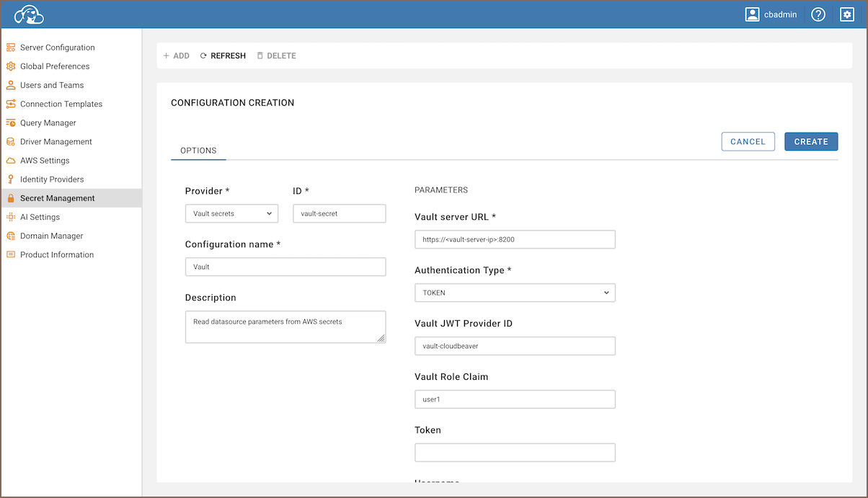Open Query Manager in sidebar
This screenshot has height=498, width=868.
point(48,123)
